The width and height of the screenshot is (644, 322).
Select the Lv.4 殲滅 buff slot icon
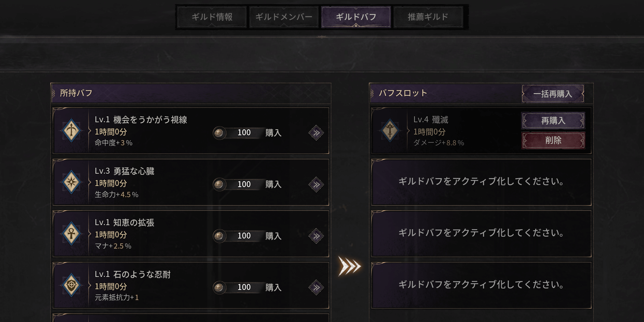(x=390, y=130)
